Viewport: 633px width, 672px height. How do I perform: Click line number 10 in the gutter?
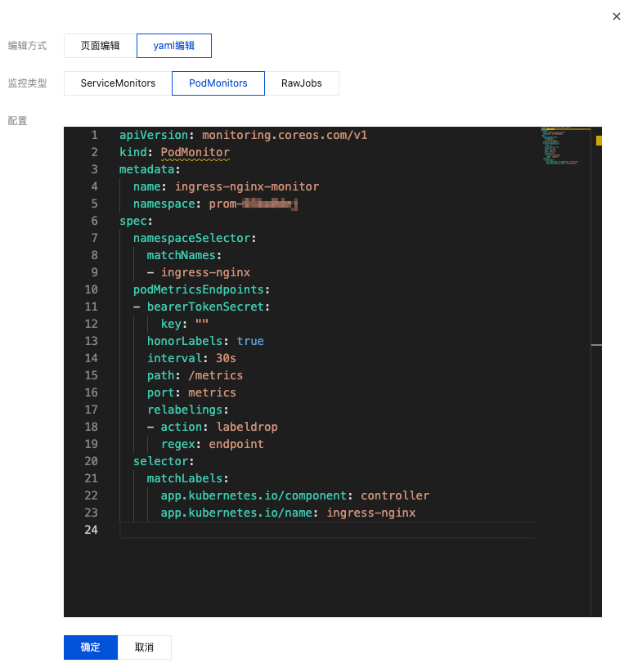click(91, 289)
